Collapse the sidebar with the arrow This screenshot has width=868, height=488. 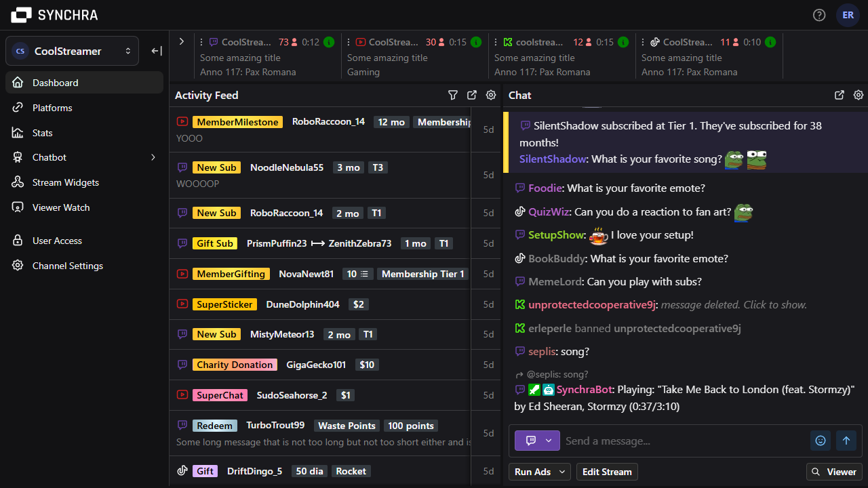[157, 50]
